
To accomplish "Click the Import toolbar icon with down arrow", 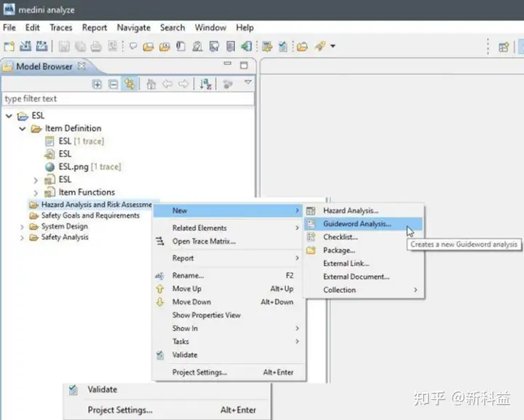I will tap(25, 46).
